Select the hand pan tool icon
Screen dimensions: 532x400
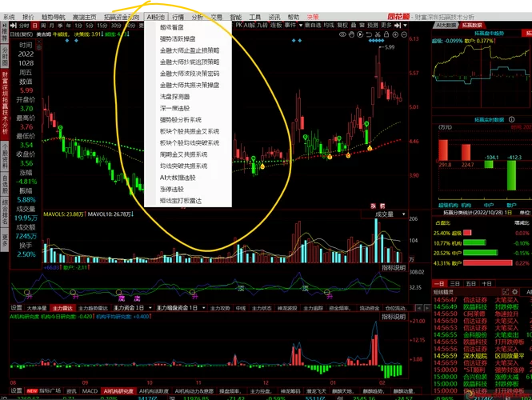click(x=351, y=34)
